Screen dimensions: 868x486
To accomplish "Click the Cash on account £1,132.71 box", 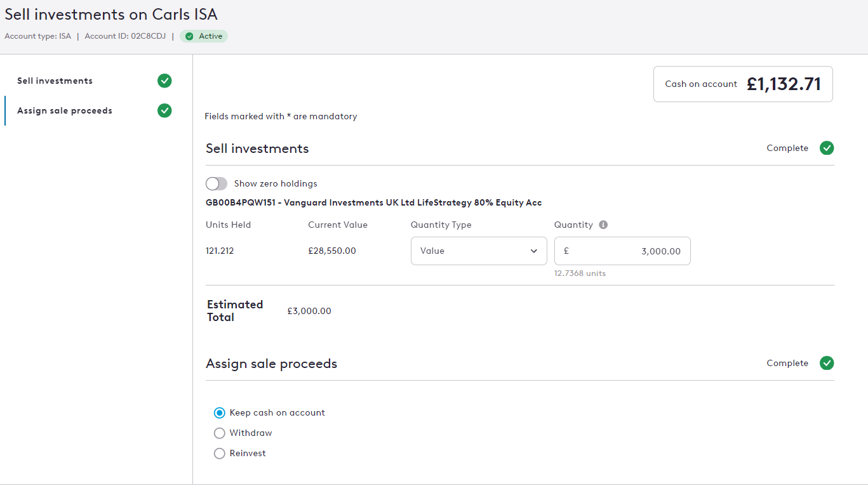I will 743,84.
